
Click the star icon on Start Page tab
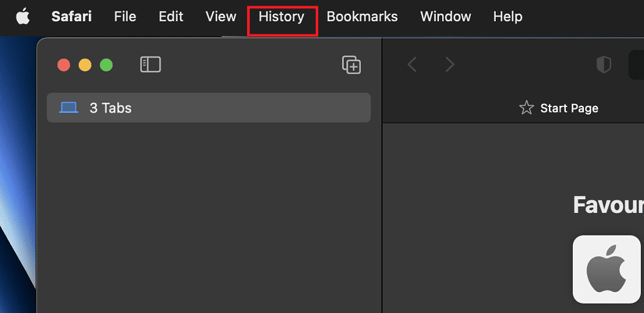click(526, 108)
